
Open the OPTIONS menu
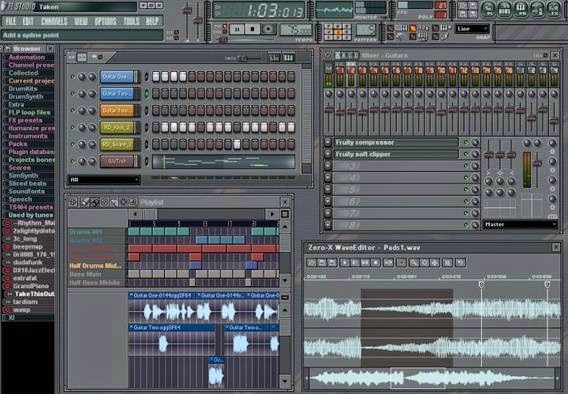coord(105,21)
